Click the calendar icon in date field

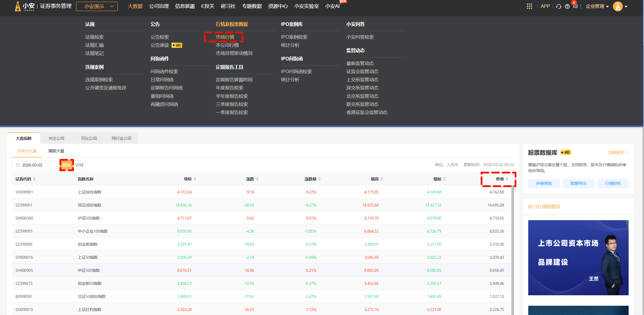click(18, 165)
